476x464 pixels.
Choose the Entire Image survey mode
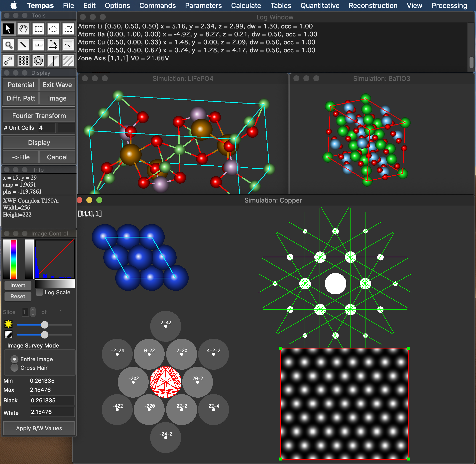14,359
